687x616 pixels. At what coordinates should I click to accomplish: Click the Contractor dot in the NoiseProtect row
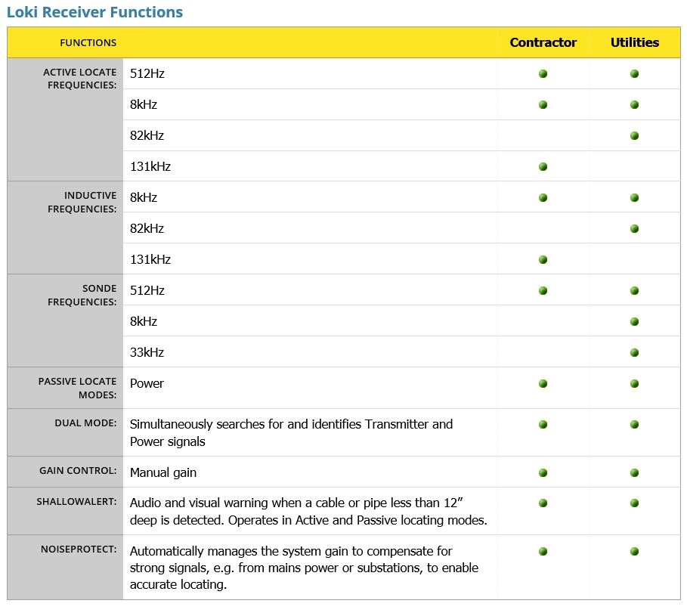click(x=543, y=551)
